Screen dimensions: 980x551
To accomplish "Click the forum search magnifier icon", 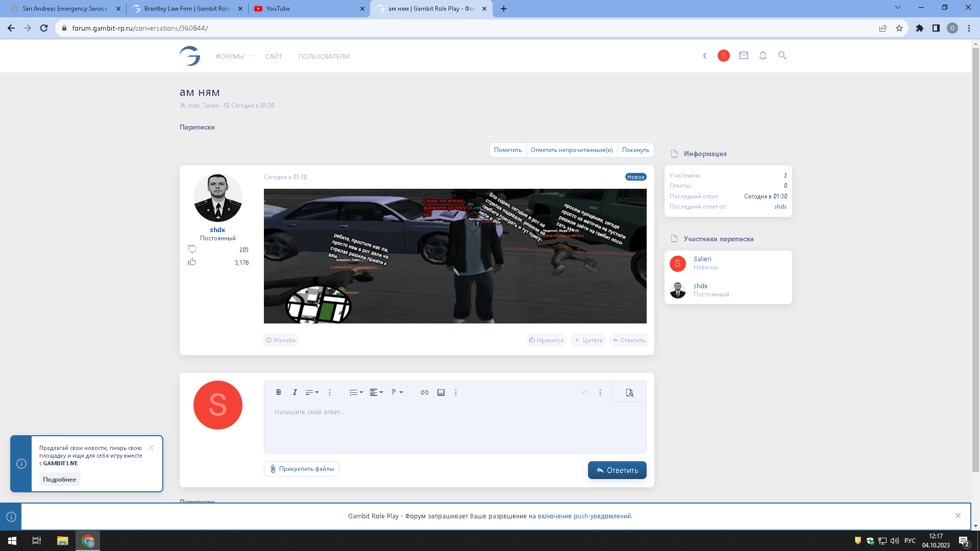I will tap(782, 56).
